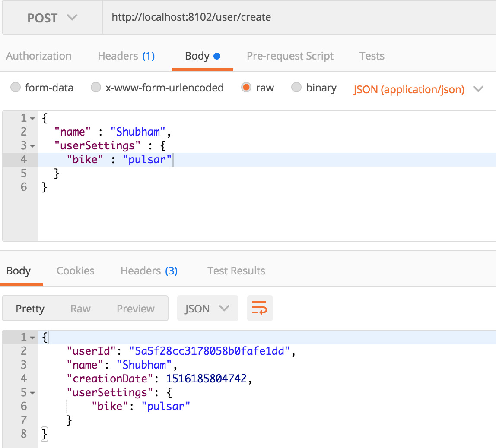
Task: Choose the binary body option
Action: coord(296,88)
